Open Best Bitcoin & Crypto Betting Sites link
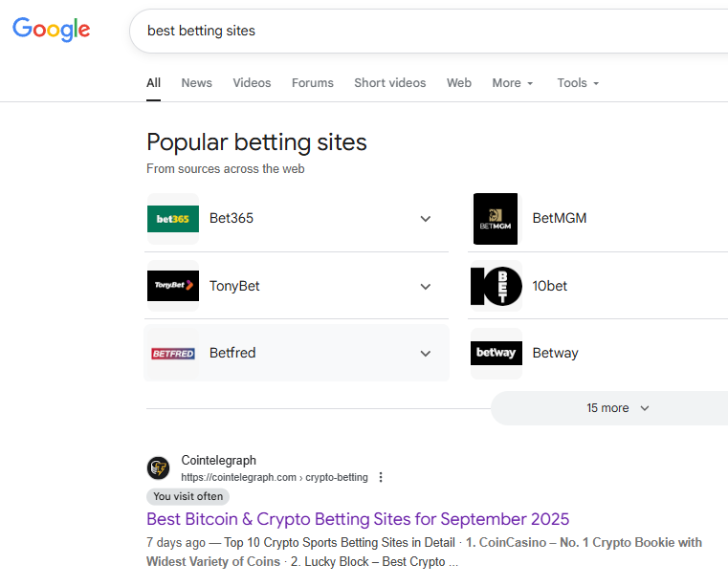 (x=358, y=519)
